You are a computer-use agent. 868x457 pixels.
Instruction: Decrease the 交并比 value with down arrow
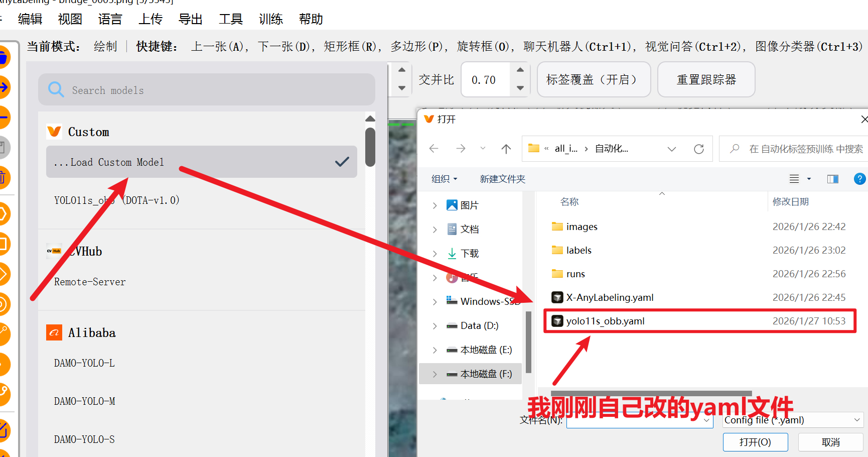pyautogui.click(x=520, y=88)
